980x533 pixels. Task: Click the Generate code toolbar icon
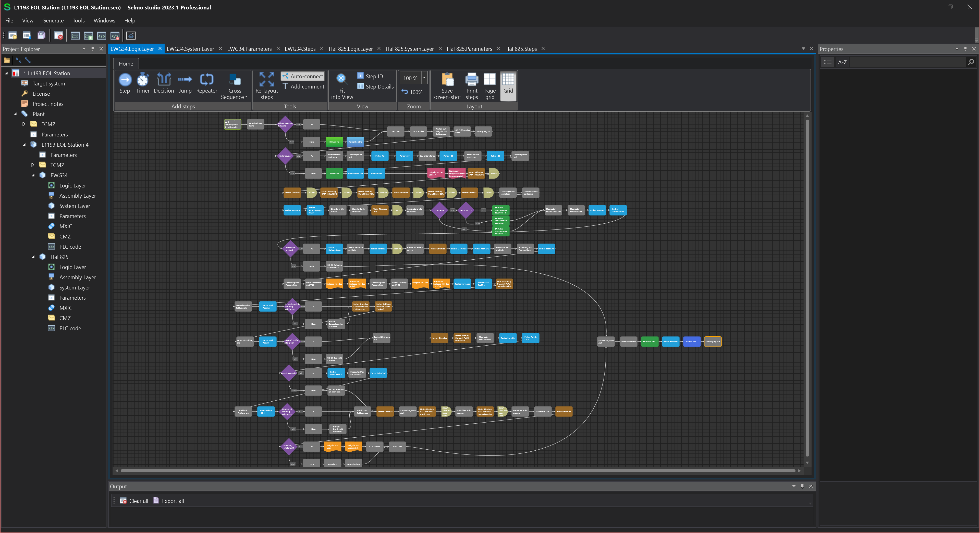click(x=102, y=36)
